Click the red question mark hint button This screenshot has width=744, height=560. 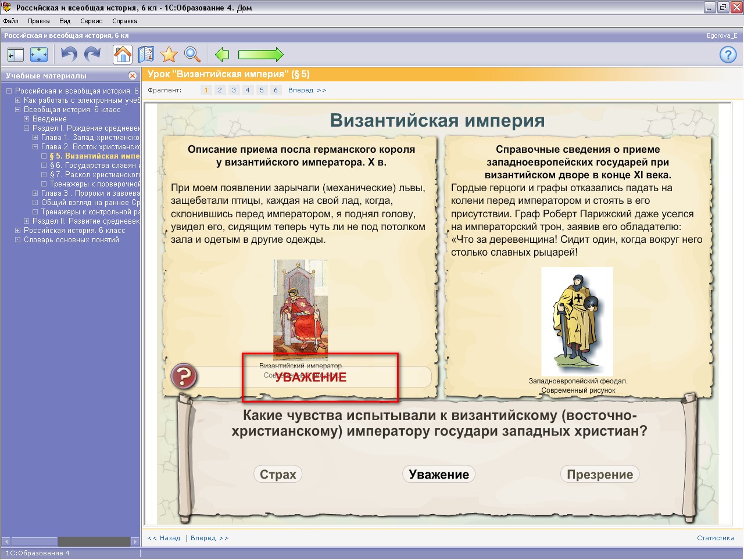point(184,376)
